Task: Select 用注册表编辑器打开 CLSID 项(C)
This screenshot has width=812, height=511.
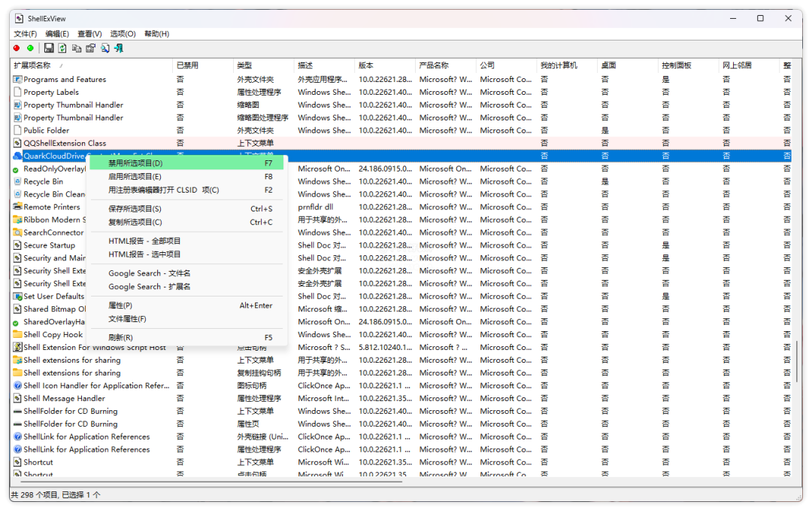Action: [x=187, y=190]
